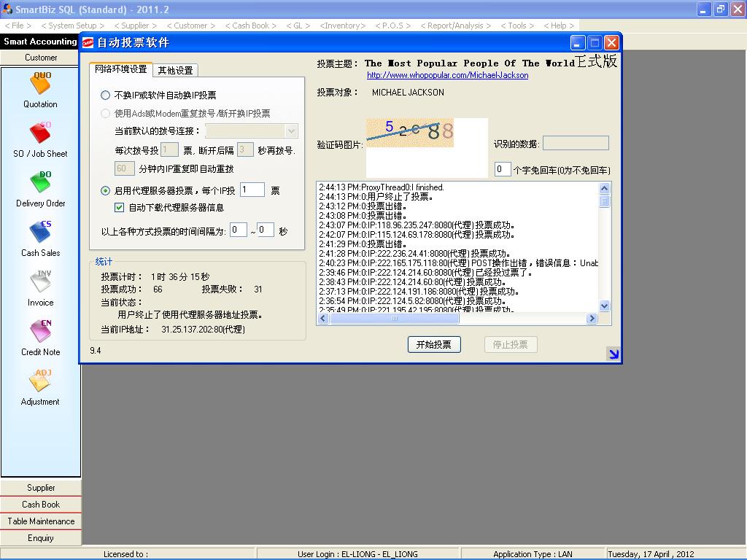Screen dimensions: 747x560
Task: Click the blue arrow icon in dialog corner
Action: 614,354
